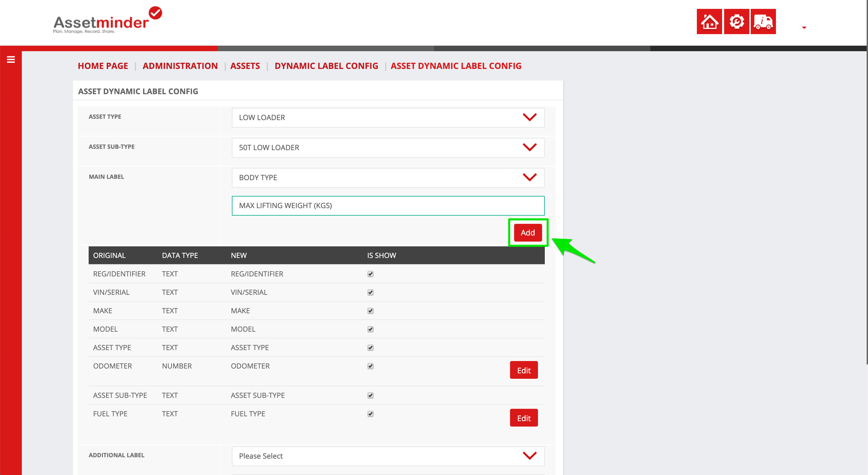Open DYNAMIC LABEL CONFIG breadcrumb
The width and height of the screenshot is (868, 475).
326,66
